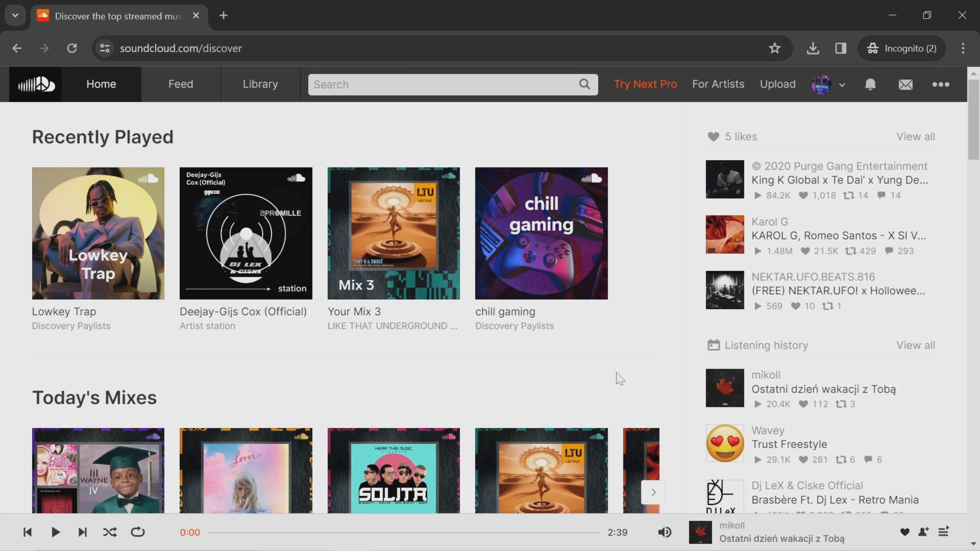Screen dimensions: 980x551
Task: Click the shuffle playback icon
Action: click(110, 532)
